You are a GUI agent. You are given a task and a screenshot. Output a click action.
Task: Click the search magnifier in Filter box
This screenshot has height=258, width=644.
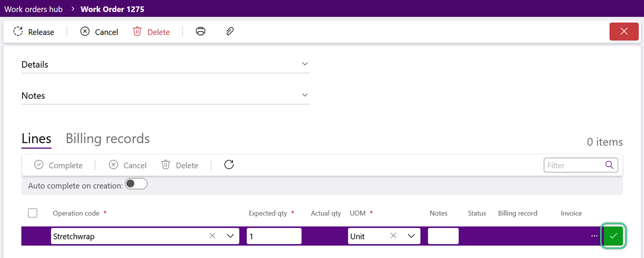[x=609, y=165]
